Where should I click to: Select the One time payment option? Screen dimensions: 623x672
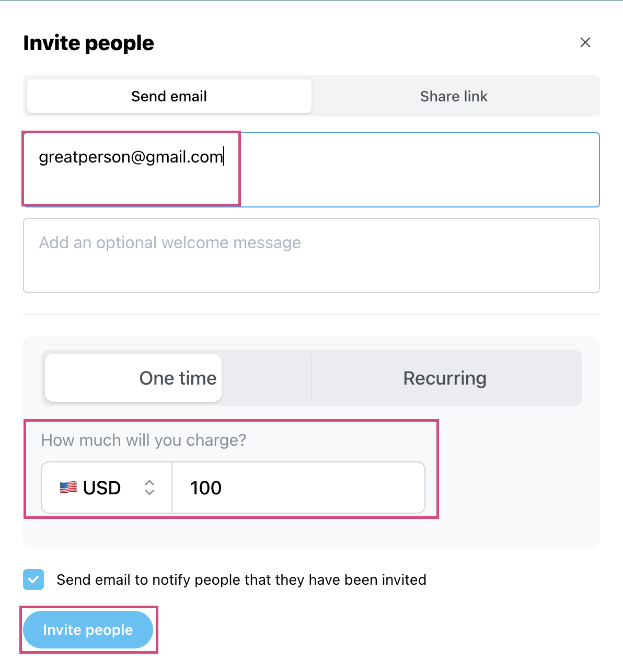click(133, 378)
